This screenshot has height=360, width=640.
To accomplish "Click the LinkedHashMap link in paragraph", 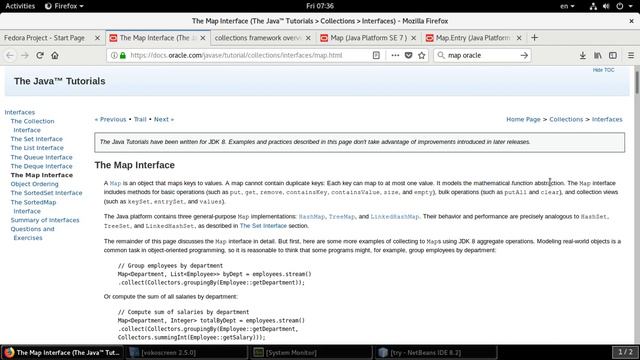I will point(394,217).
